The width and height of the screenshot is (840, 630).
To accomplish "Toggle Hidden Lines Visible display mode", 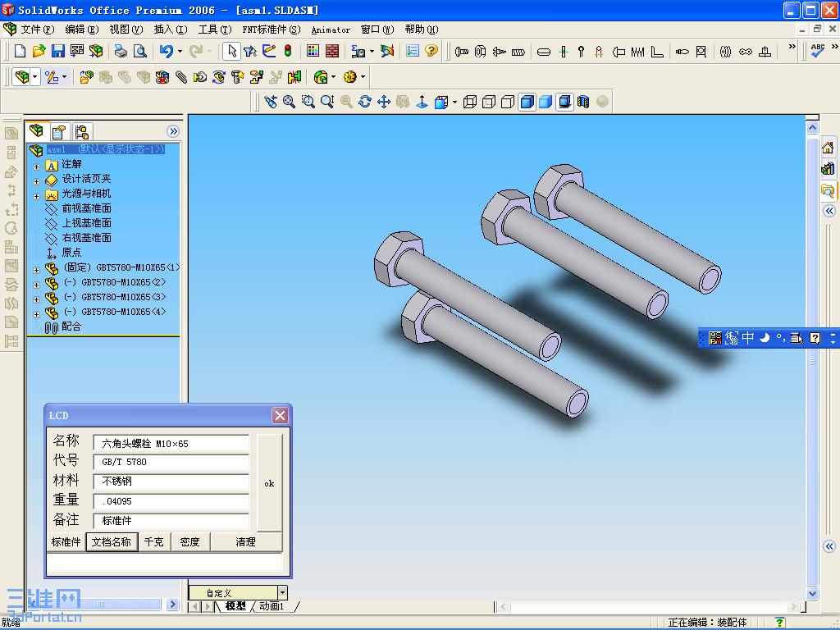I will coord(489,101).
